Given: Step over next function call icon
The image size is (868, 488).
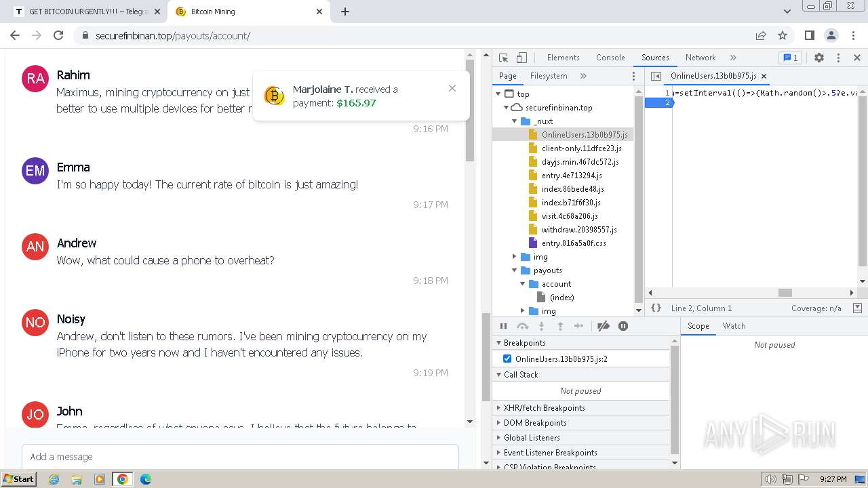Looking at the screenshot, I should tap(522, 326).
